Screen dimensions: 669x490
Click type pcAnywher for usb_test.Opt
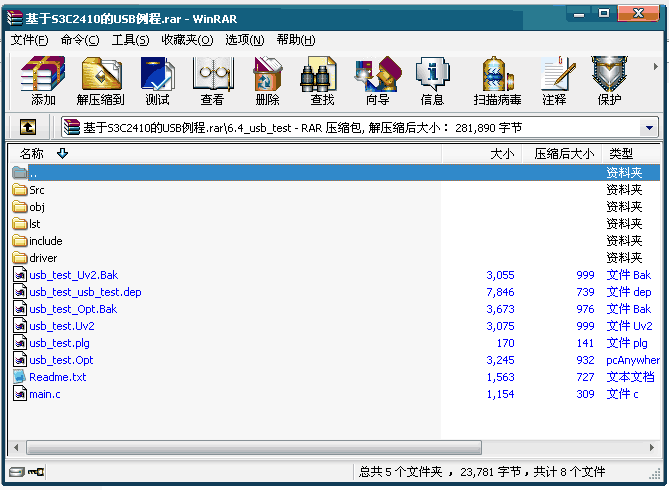[x=633, y=360]
